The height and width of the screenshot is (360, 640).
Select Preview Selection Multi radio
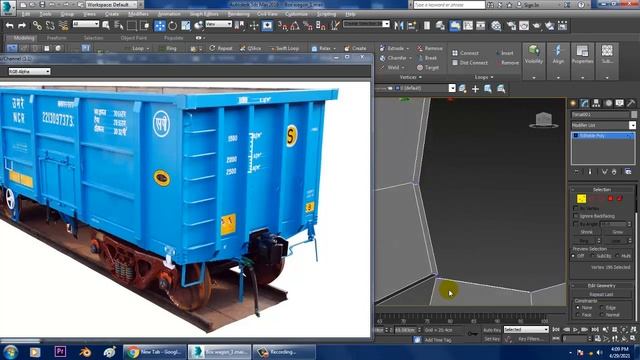[x=617, y=256]
